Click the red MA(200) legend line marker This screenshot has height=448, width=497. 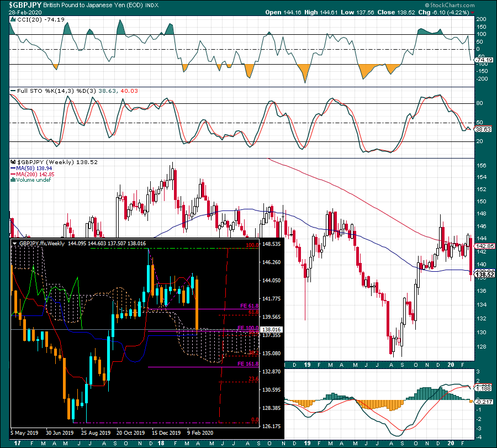pos(13,175)
